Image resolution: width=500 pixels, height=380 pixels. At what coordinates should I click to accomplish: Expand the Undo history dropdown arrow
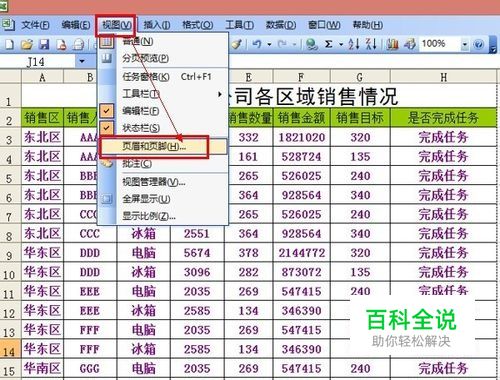pos(269,44)
